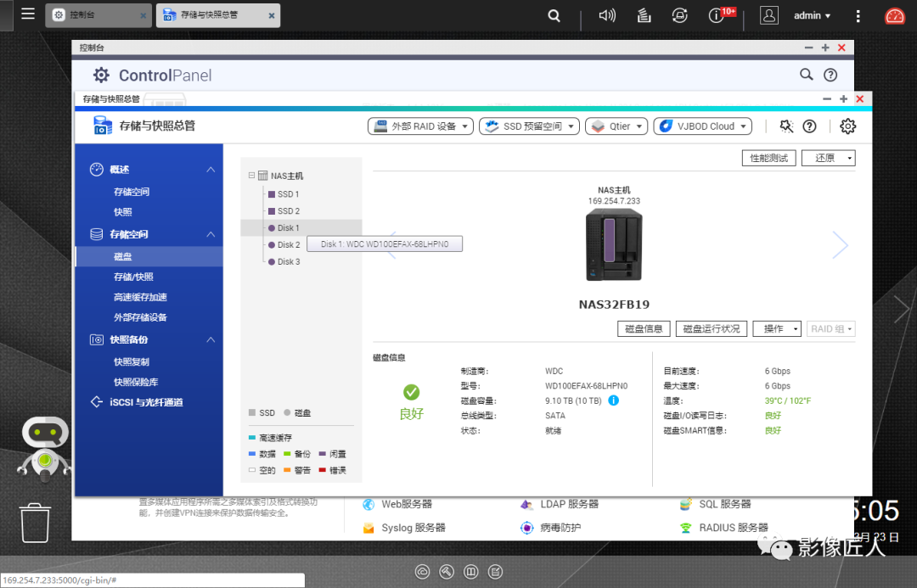Open external devices sync icon
The width and height of the screenshot is (917, 588).
679,15
